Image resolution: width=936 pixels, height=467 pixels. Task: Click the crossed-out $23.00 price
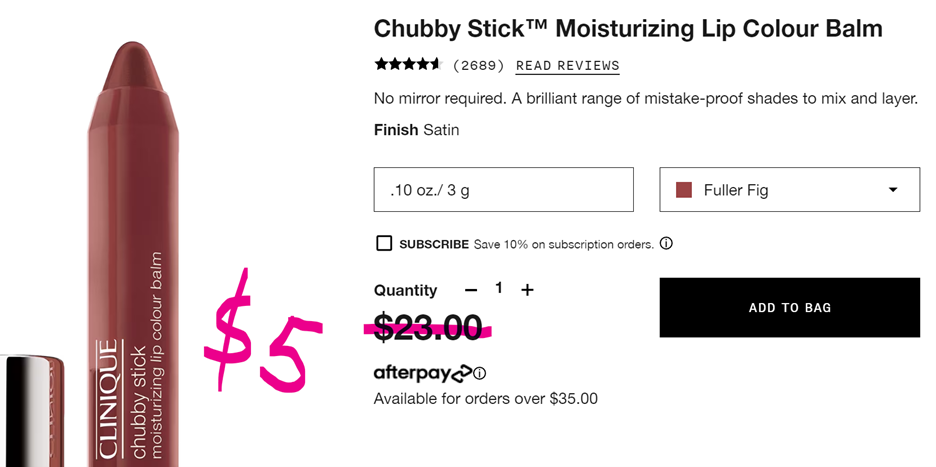click(428, 327)
